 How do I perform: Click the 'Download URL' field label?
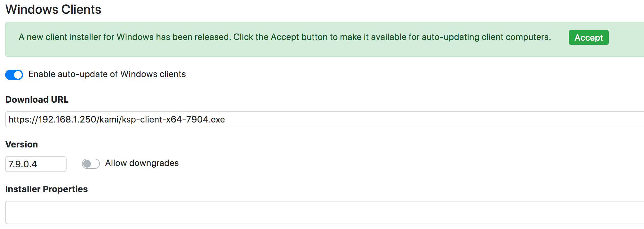[37, 100]
